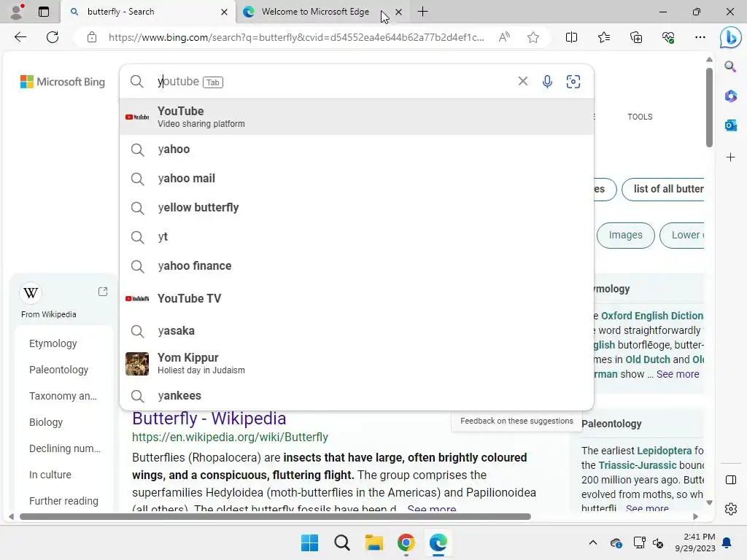747x560 pixels.
Task: Open Read aloud icon in address bar
Action: point(504,37)
